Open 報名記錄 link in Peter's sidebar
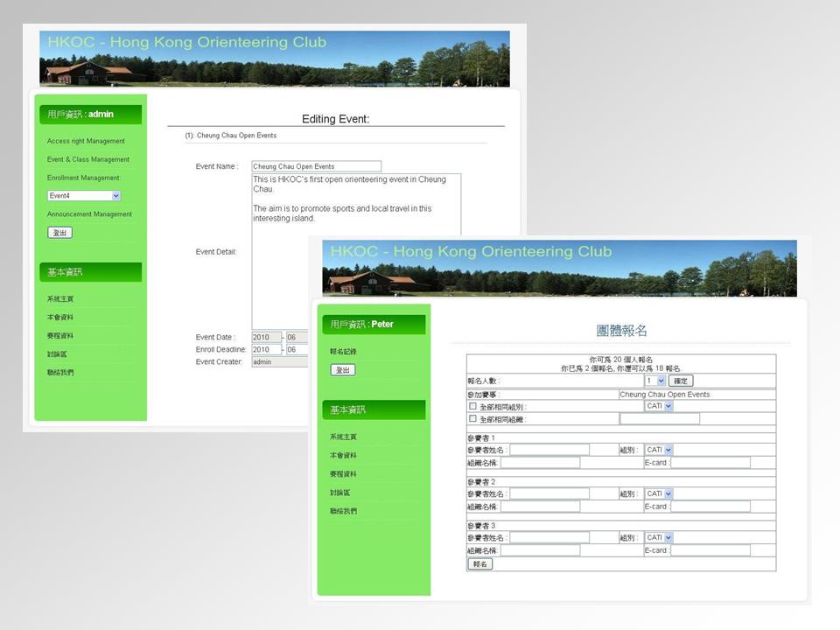 point(343,352)
